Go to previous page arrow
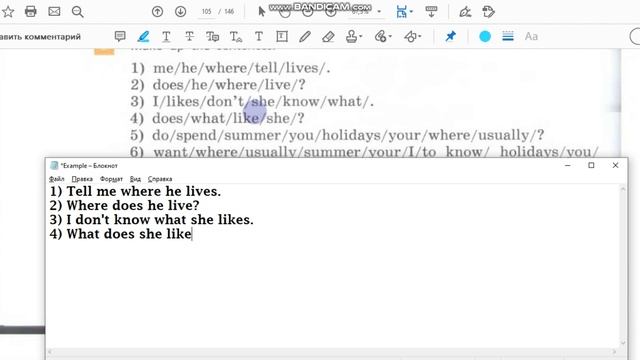The width and height of the screenshot is (640, 360). click(x=157, y=12)
